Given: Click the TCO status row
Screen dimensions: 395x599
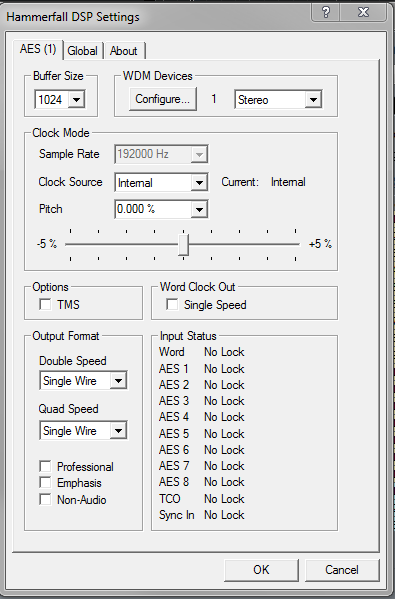Looking at the screenshot, I should 202,499.
